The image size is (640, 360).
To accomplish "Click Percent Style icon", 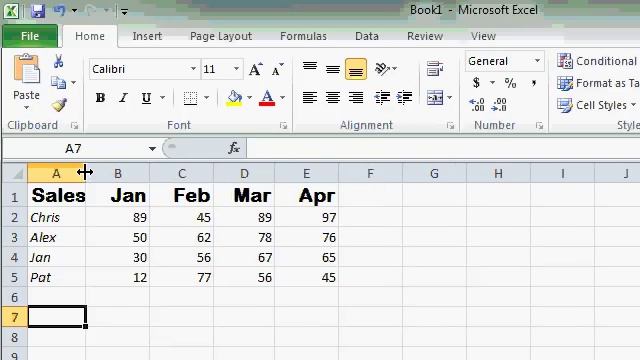I will 510,83.
